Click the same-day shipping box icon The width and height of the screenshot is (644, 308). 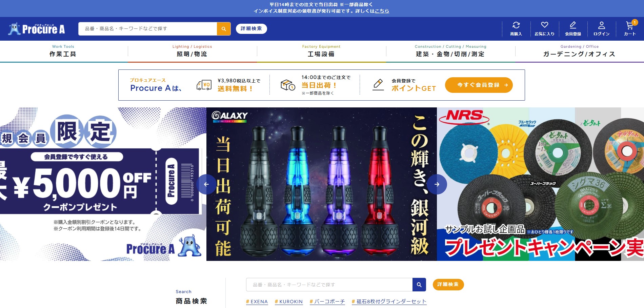(288, 85)
